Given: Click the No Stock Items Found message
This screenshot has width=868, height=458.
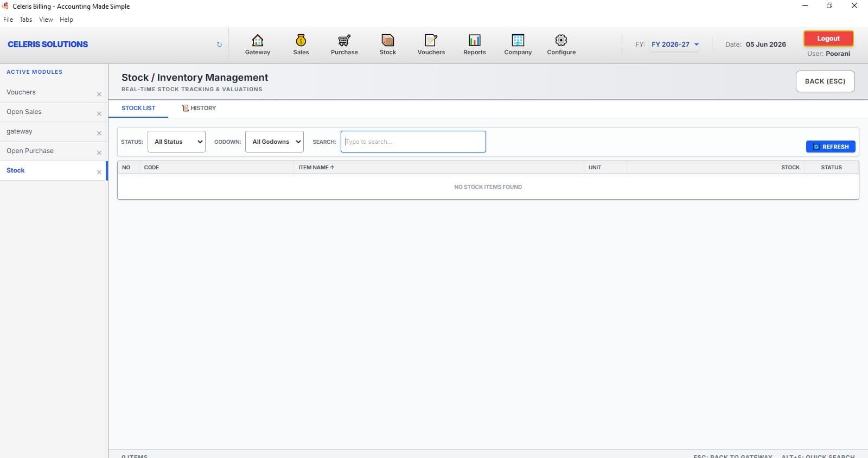Looking at the screenshot, I should 488,187.
